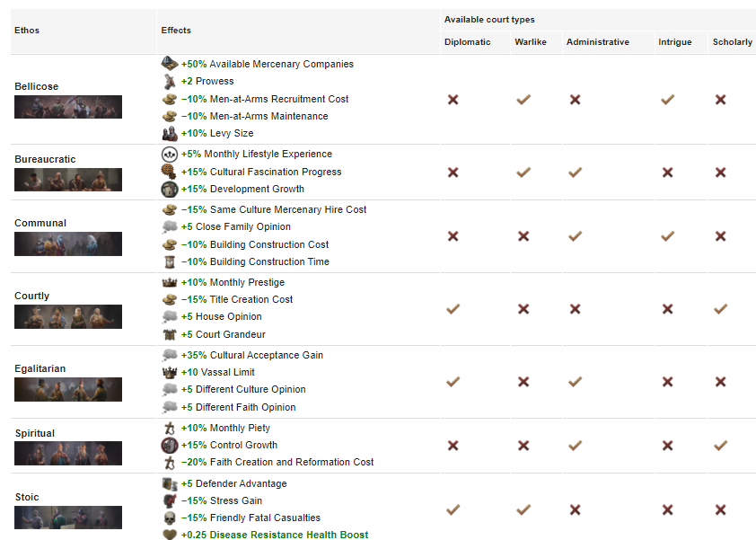756x540 pixels.
Task: Click the Bellicose Warlike check mark
Action: click(x=523, y=100)
